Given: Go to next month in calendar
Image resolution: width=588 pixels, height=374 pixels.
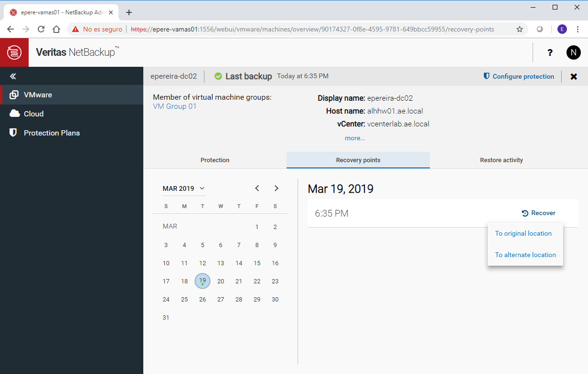Looking at the screenshot, I should pyautogui.click(x=276, y=188).
